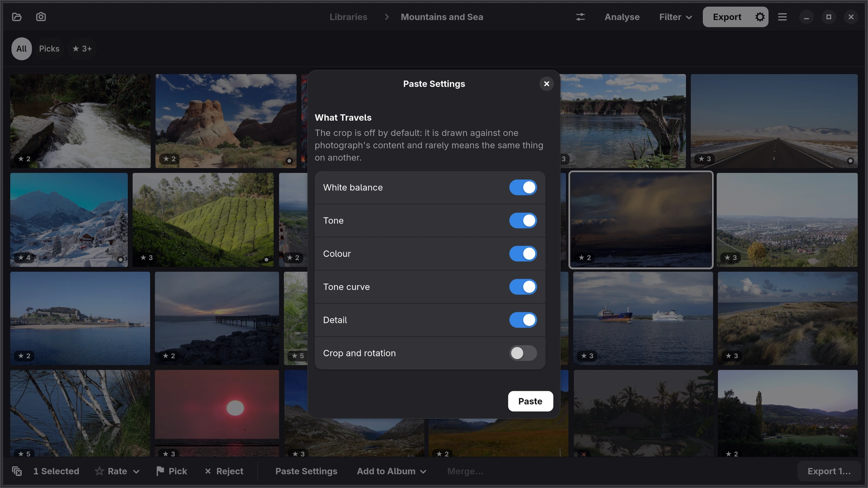868x488 pixels.
Task: Click the Reject cross icon
Action: (208, 471)
